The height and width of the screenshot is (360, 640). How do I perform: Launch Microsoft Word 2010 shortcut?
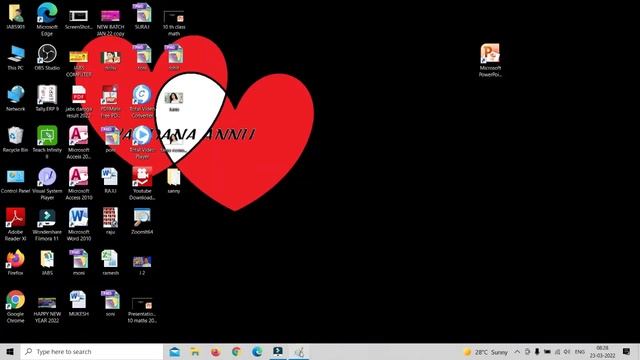click(79, 224)
